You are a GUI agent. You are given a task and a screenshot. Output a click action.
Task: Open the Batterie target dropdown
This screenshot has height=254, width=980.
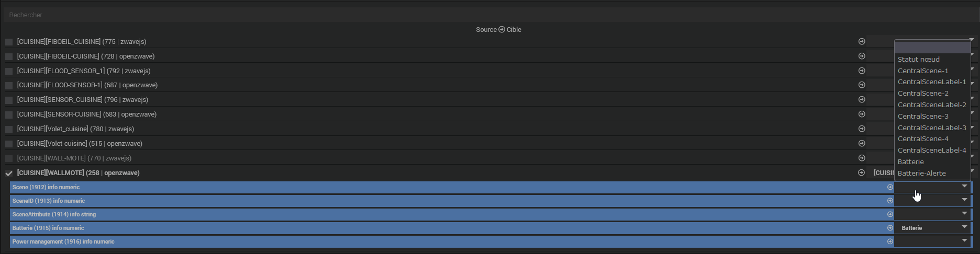pyautogui.click(x=932, y=228)
